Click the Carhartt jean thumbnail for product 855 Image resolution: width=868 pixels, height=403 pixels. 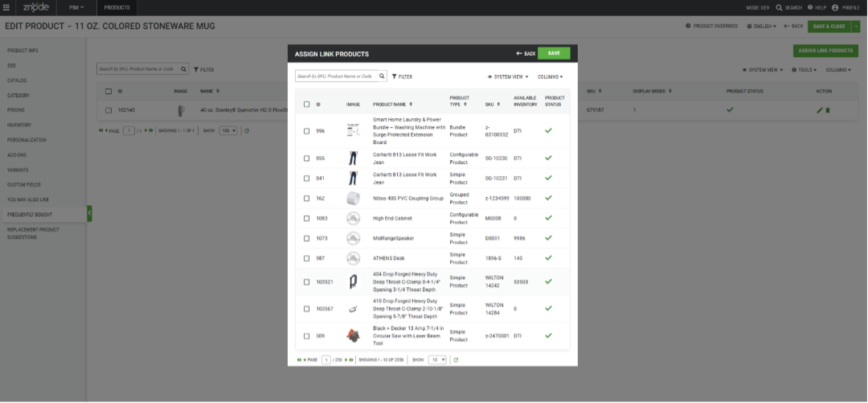(353, 158)
